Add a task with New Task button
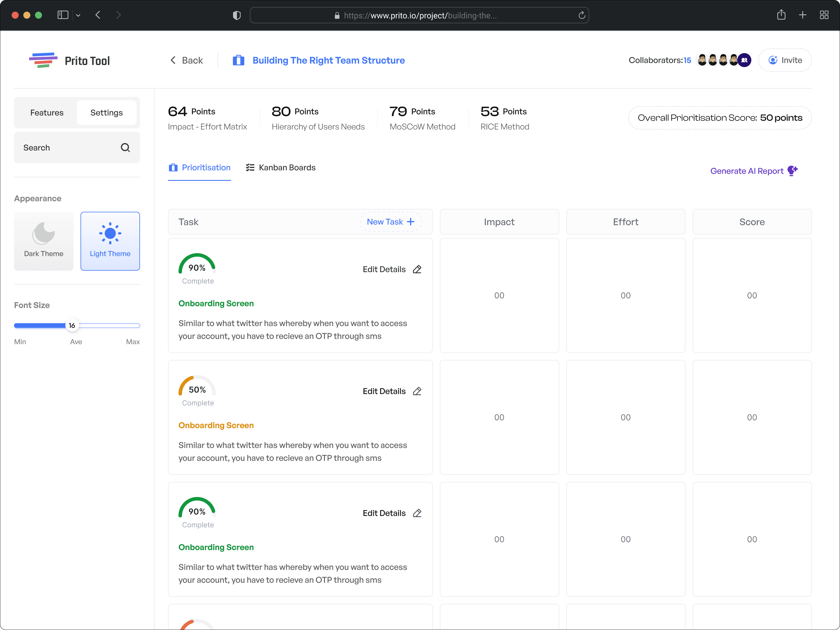The height and width of the screenshot is (630, 840). [x=391, y=222]
